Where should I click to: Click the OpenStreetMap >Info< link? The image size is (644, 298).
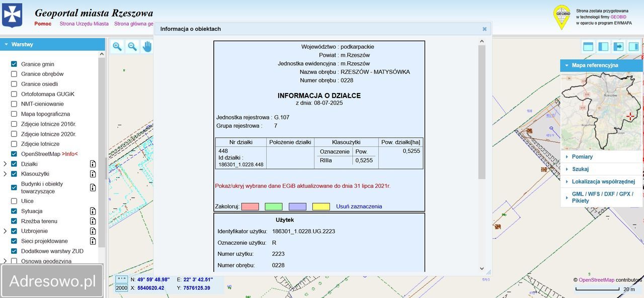[x=70, y=154]
